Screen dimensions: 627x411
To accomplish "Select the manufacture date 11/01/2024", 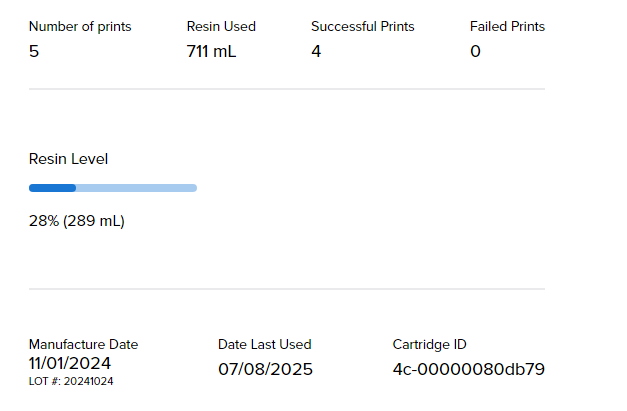I will tap(70, 363).
